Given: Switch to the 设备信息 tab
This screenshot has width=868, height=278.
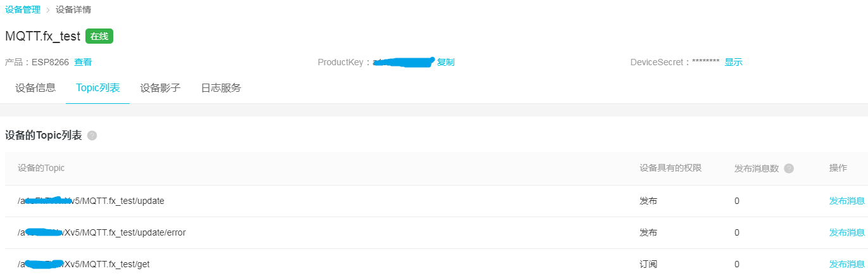Looking at the screenshot, I should coord(35,88).
